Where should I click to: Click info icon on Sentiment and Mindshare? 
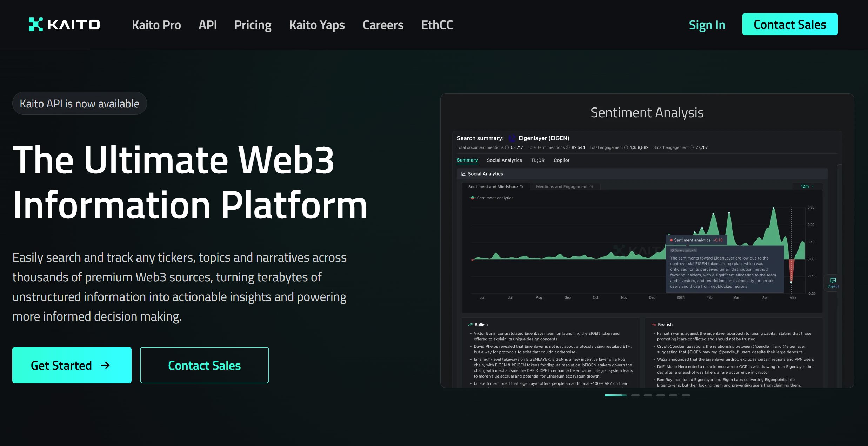(x=521, y=187)
